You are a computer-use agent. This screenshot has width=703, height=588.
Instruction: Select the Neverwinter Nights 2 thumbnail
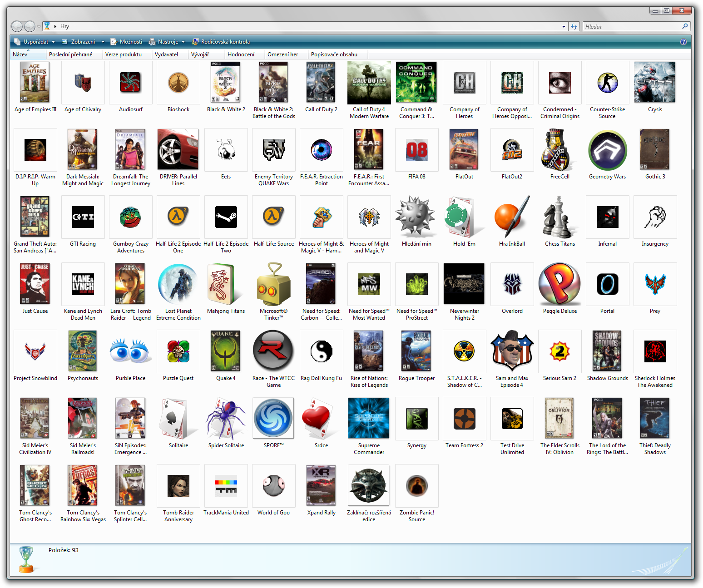(x=464, y=284)
